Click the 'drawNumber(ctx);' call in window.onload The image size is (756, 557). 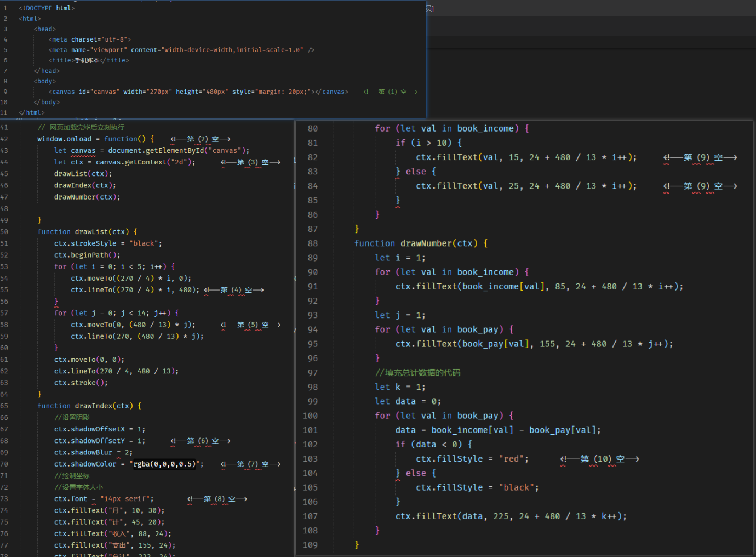tap(87, 197)
